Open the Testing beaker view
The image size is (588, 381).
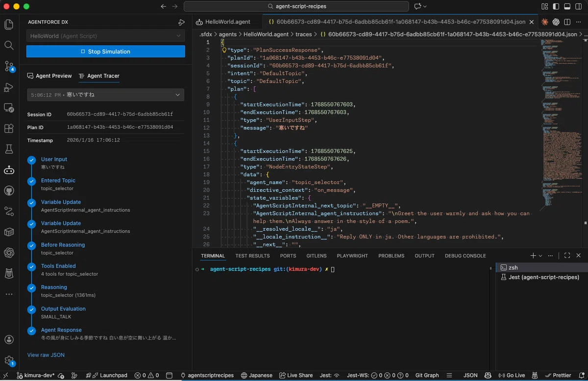click(9, 149)
